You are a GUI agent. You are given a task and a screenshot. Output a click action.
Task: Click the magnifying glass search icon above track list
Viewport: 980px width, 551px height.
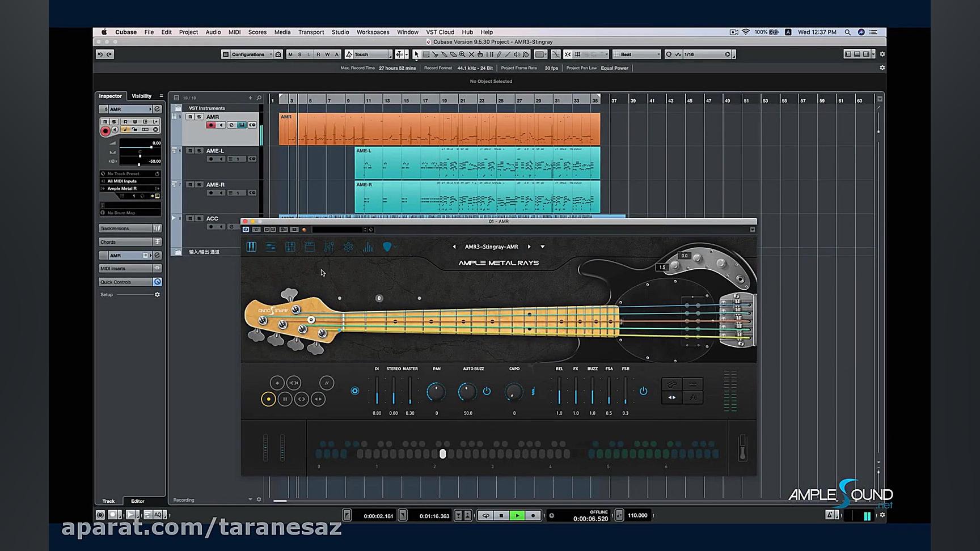coord(259,97)
